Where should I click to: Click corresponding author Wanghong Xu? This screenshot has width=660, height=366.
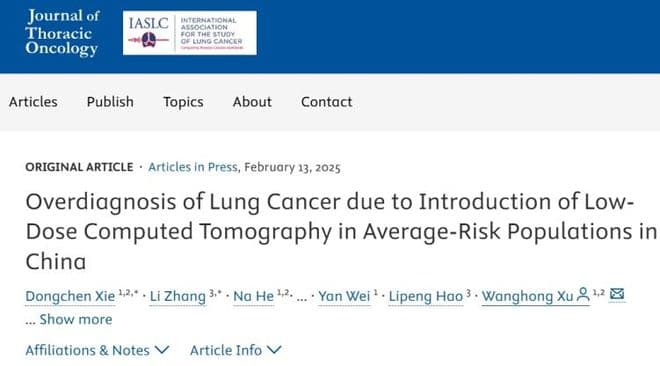(x=527, y=296)
